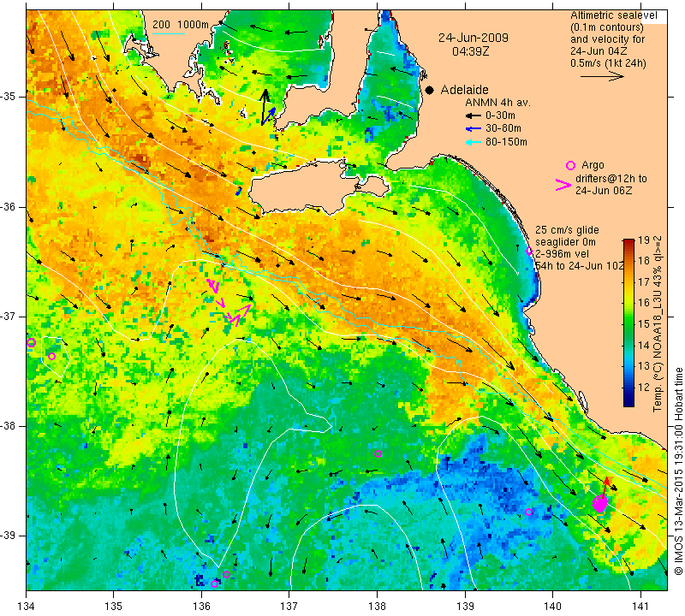Click the cyan 80-150m legend arrow
This screenshot has width=685, height=616.
pos(474,142)
